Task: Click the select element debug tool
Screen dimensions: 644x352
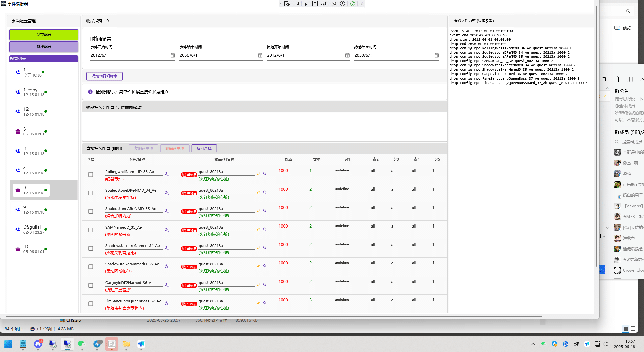Action: click(306, 4)
